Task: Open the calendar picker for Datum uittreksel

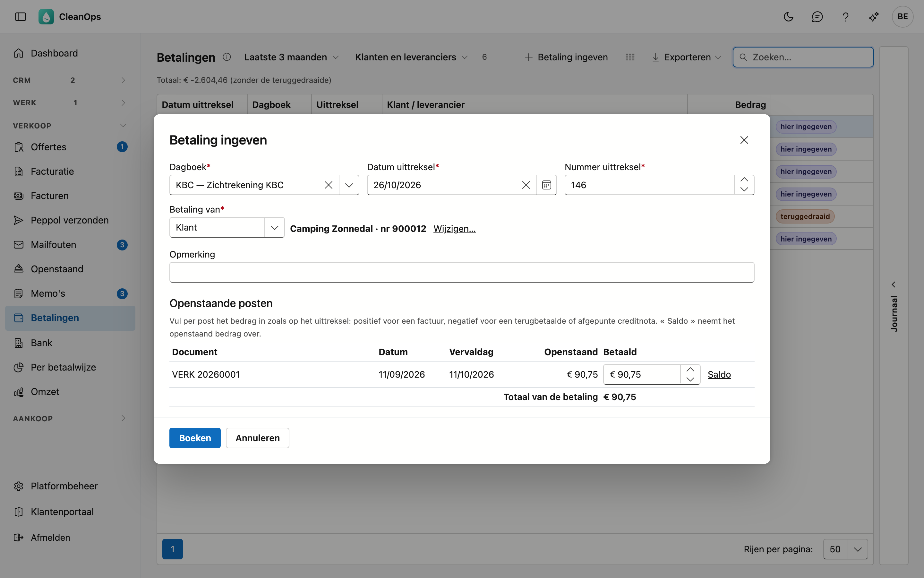Action: click(546, 185)
